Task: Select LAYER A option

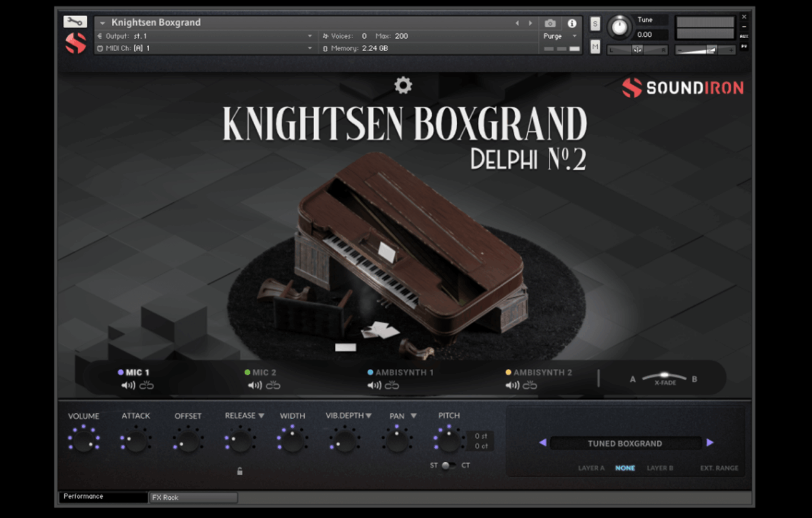Action: (592, 468)
